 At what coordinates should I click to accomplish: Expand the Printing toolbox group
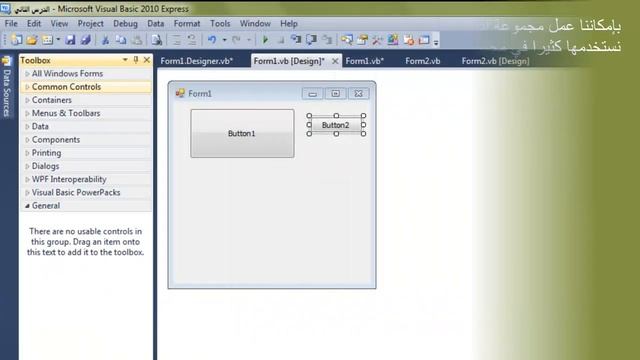86,153
